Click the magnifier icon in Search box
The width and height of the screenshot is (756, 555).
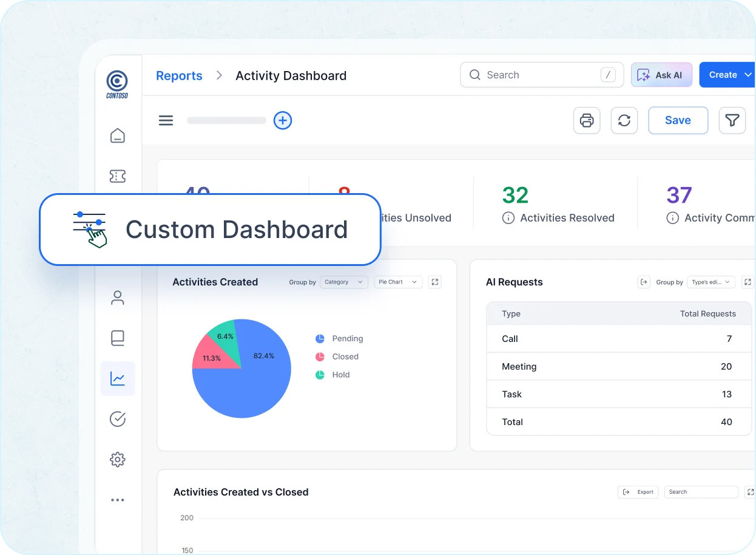(475, 75)
